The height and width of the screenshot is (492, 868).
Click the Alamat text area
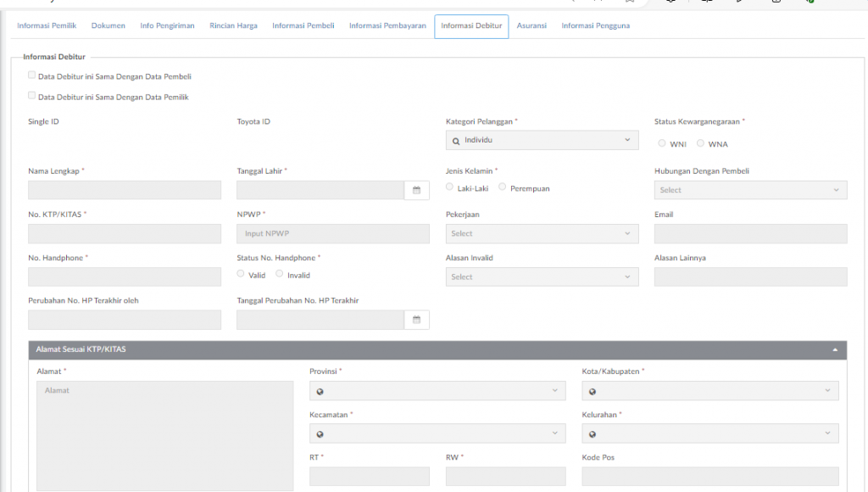pyautogui.click(x=165, y=435)
